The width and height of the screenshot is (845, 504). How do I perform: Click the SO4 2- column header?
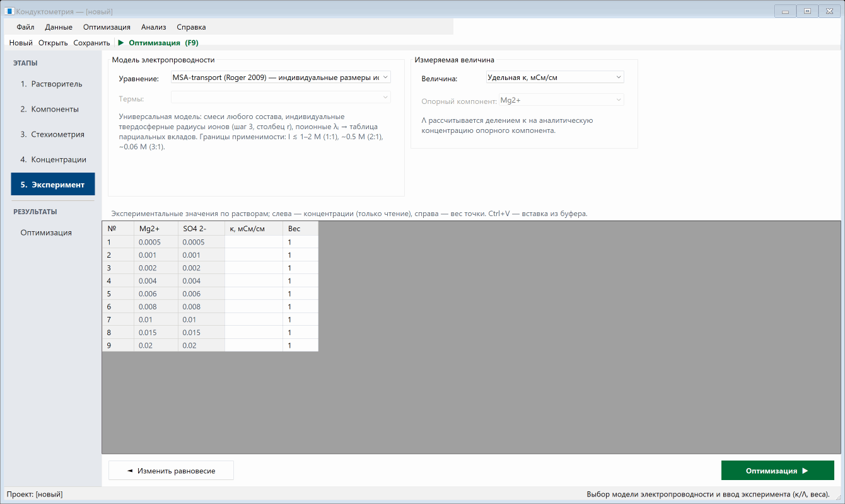(x=201, y=229)
